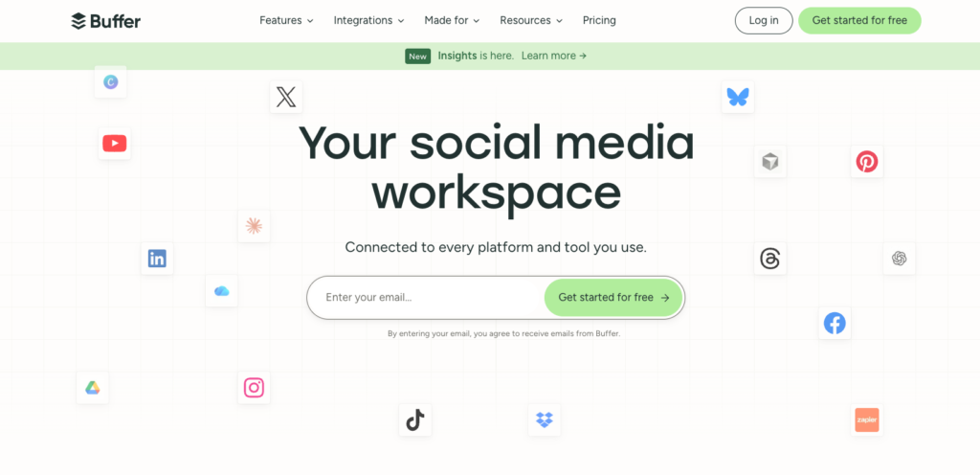Click the YouTube icon tile
Screen dimensions: 980x475
click(115, 143)
